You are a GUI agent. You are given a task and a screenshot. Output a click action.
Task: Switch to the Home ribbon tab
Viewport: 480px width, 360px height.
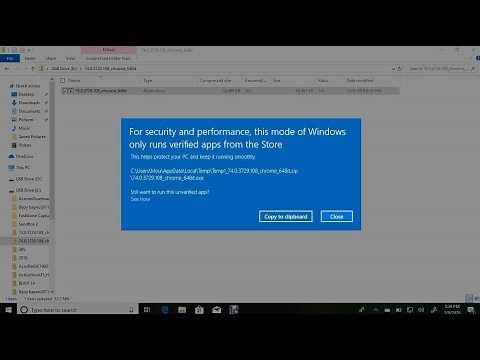click(30, 58)
